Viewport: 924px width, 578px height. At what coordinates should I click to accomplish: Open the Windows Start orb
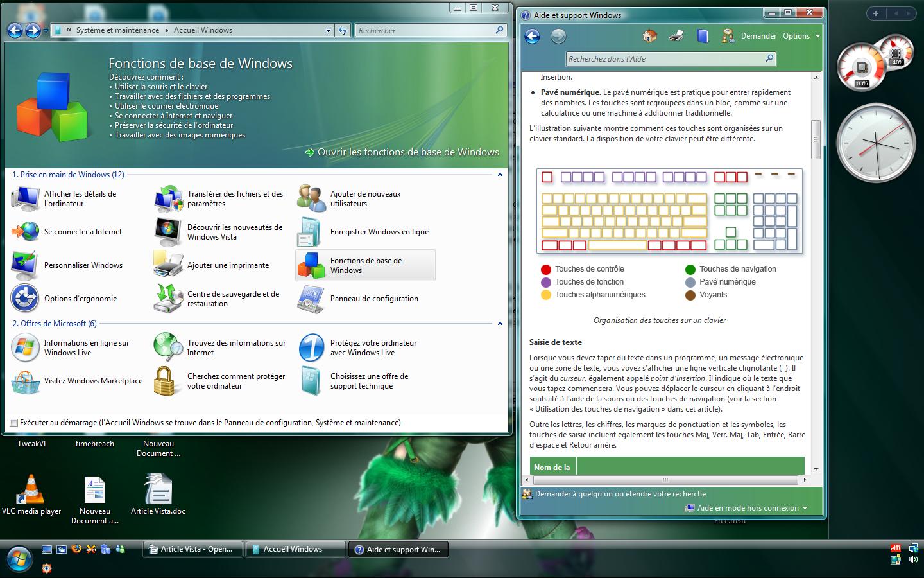(19, 559)
